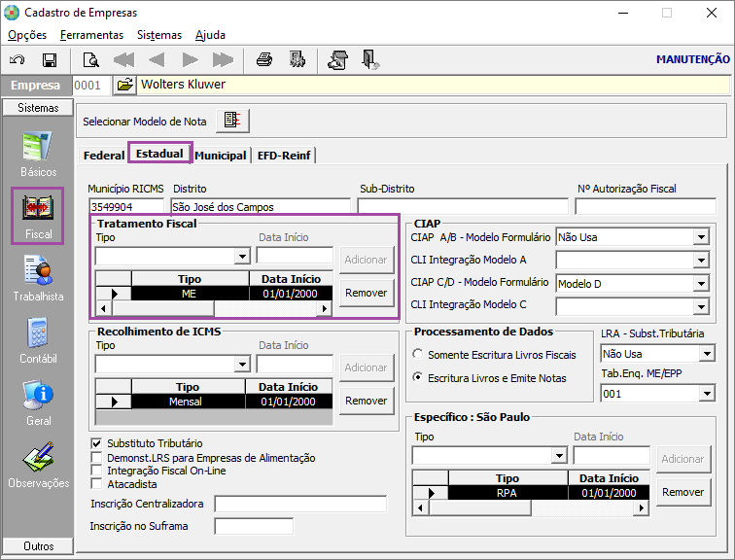Go to last record arrow
This screenshot has height=560, width=735.
tap(223, 60)
